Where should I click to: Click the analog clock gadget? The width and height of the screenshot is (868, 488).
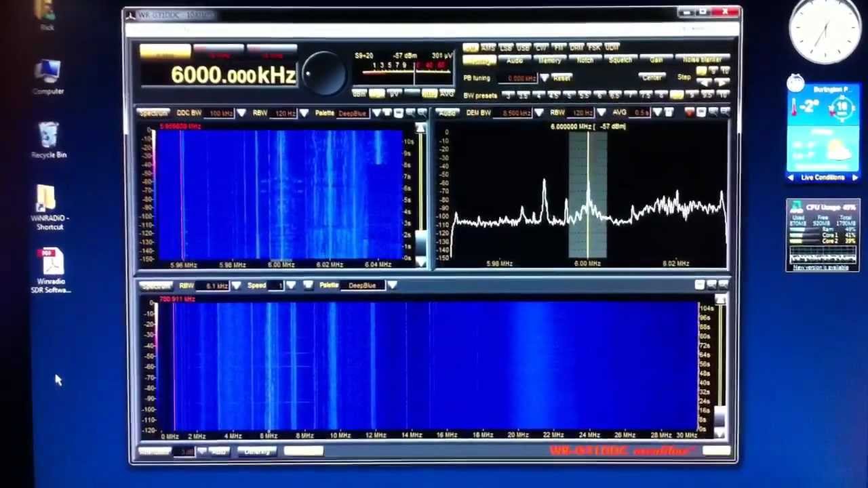[825, 30]
